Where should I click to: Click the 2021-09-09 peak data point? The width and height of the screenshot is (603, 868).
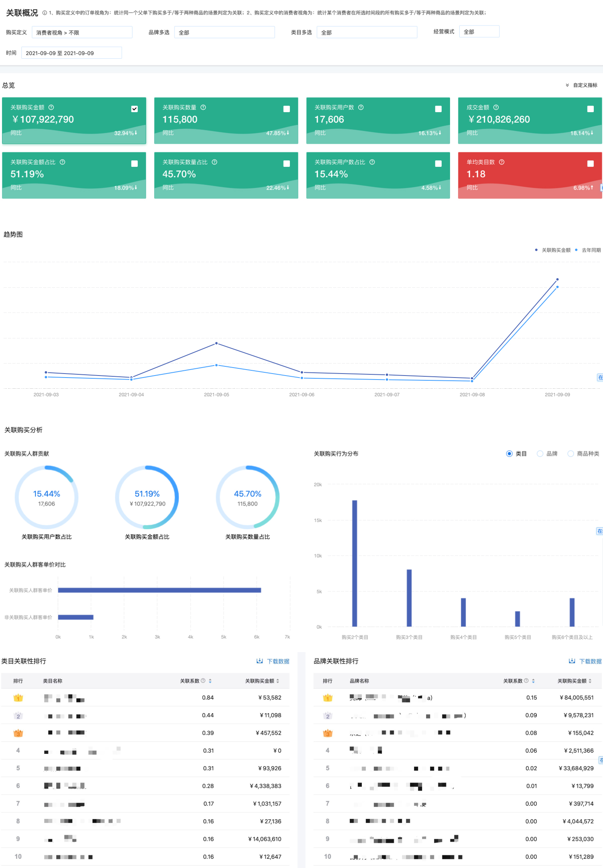tap(557, 279)
